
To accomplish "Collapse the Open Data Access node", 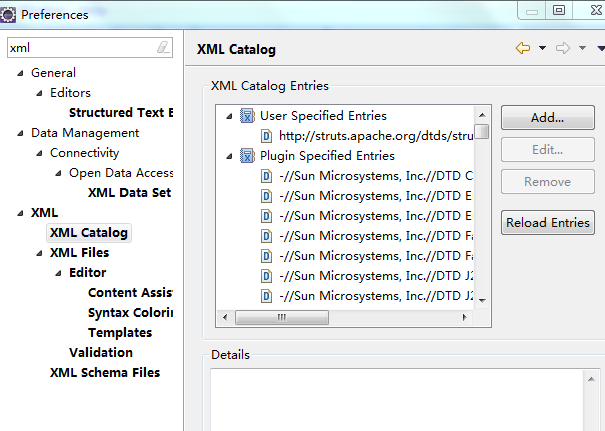I will 58,173.
